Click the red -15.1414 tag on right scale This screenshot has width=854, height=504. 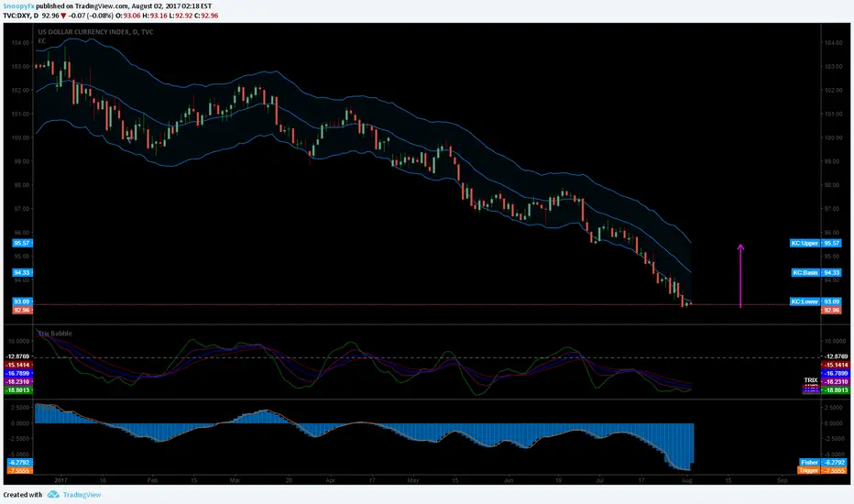coord(835,365)
